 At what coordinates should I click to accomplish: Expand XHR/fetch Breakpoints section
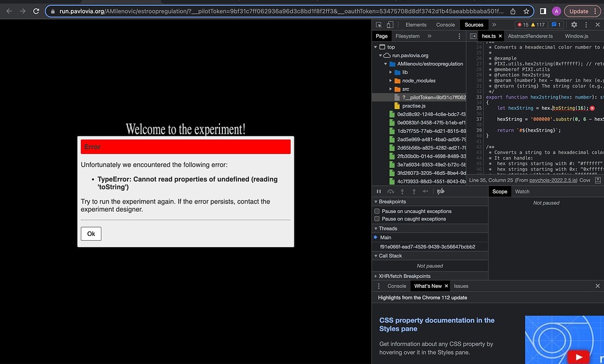[375, 276]
